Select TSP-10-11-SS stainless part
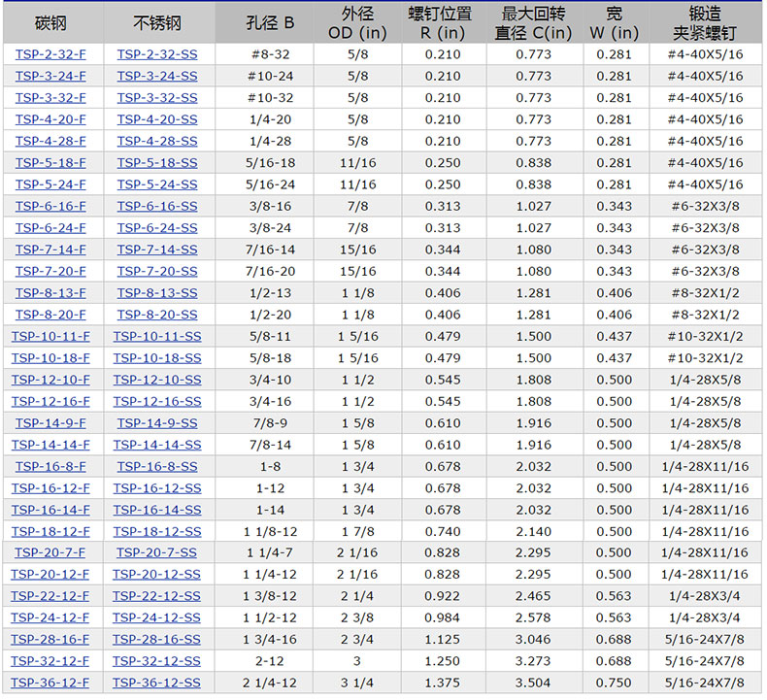The width and height of the screenshot is (767, 700). point(156,336)
